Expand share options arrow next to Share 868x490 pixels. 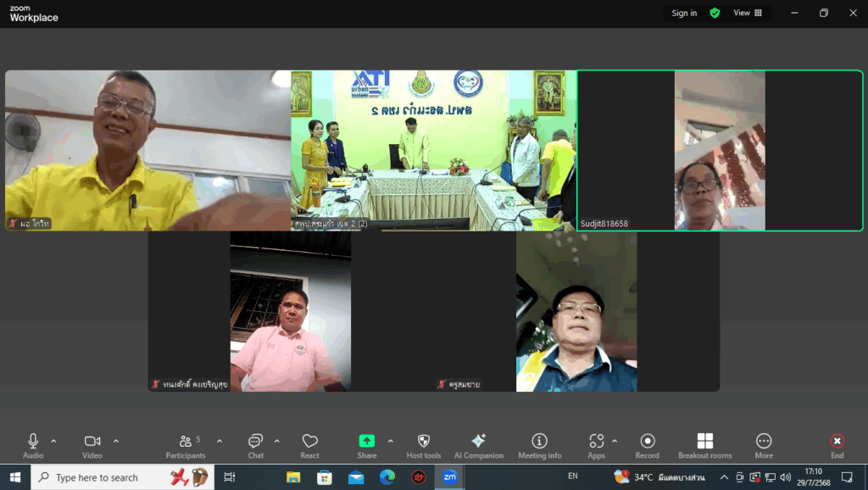click(x=390, y=441)
